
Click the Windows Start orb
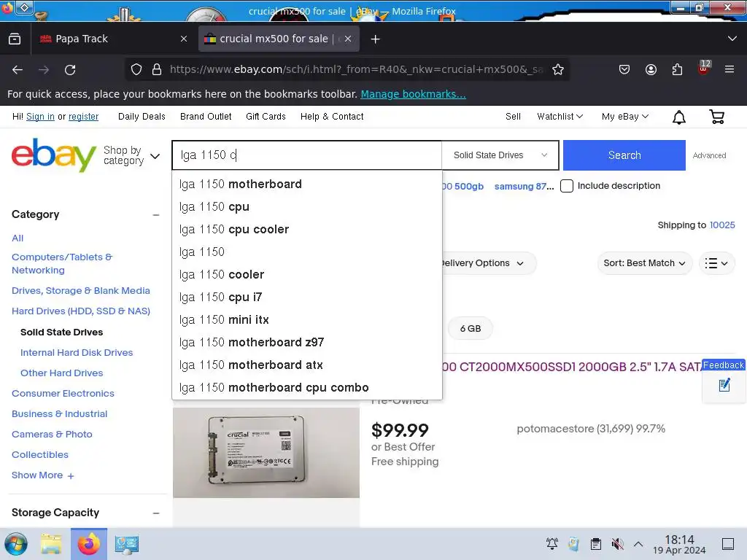pyautogui.click(x=16, y=544)
